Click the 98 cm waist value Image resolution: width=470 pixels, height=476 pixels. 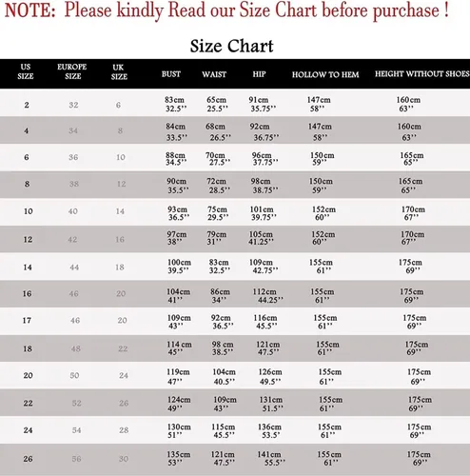pos(223,345)
